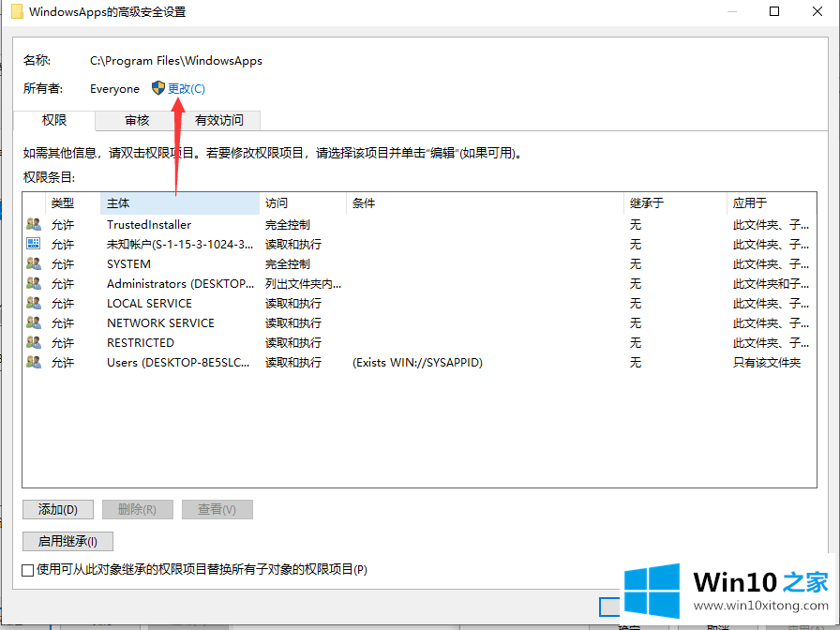
Task: Select the TrustedInstaller principal entry
Action: point(149,224)
